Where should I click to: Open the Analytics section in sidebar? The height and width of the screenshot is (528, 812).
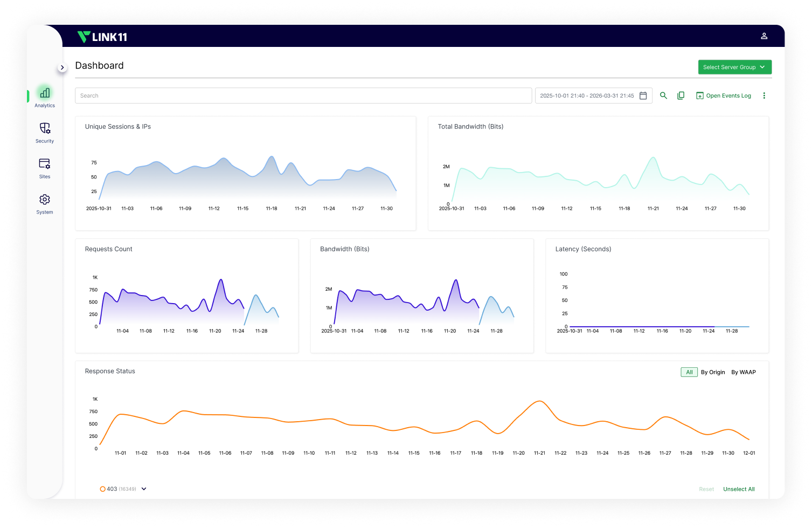(x=45, y=94)
